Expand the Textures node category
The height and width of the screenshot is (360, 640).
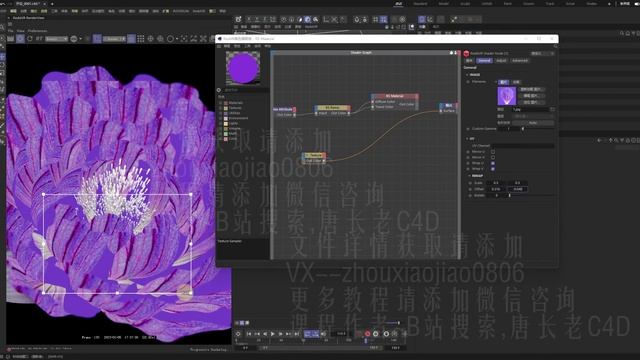coord(221,108)
